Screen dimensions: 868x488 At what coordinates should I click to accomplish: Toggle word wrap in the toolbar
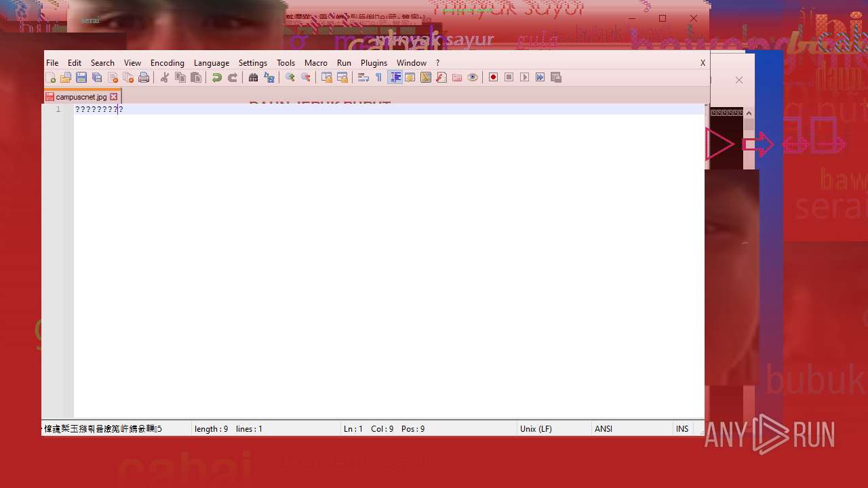point(363,77)
